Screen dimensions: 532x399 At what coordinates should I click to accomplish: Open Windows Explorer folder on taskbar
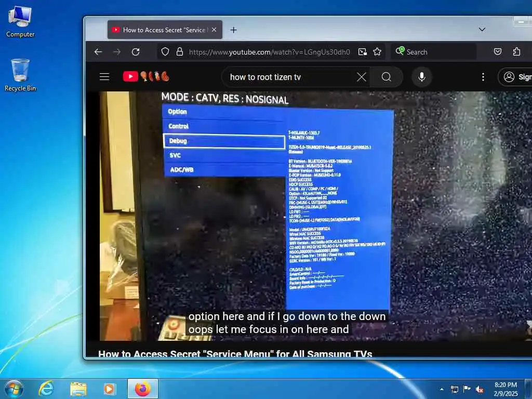[x=78, y=389]
